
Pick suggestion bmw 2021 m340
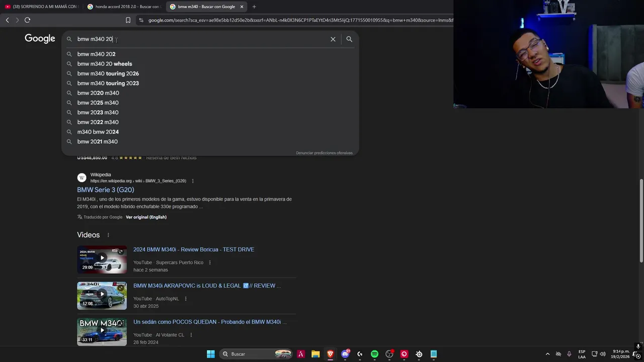click(210, 142)
